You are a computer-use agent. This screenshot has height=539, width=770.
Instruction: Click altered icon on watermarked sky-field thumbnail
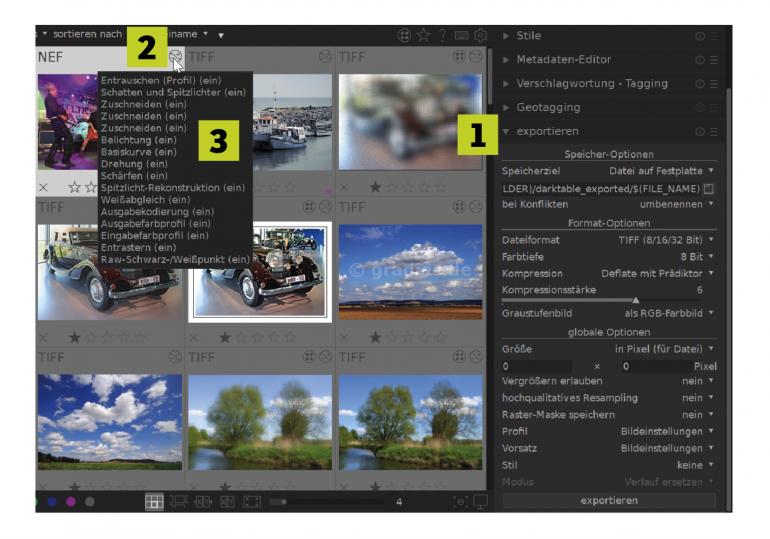click(475, 207)
